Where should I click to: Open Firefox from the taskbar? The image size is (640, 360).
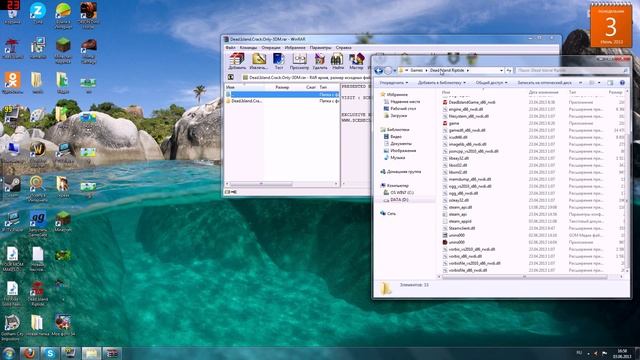click(x=29, y=353)
